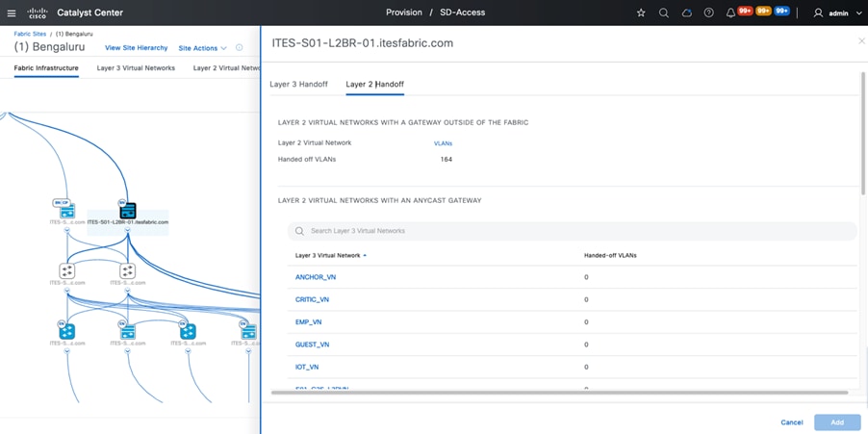Click the Add button
This screenshot has width=868, height=434.
pyautogui.click(x=837, y=422)
